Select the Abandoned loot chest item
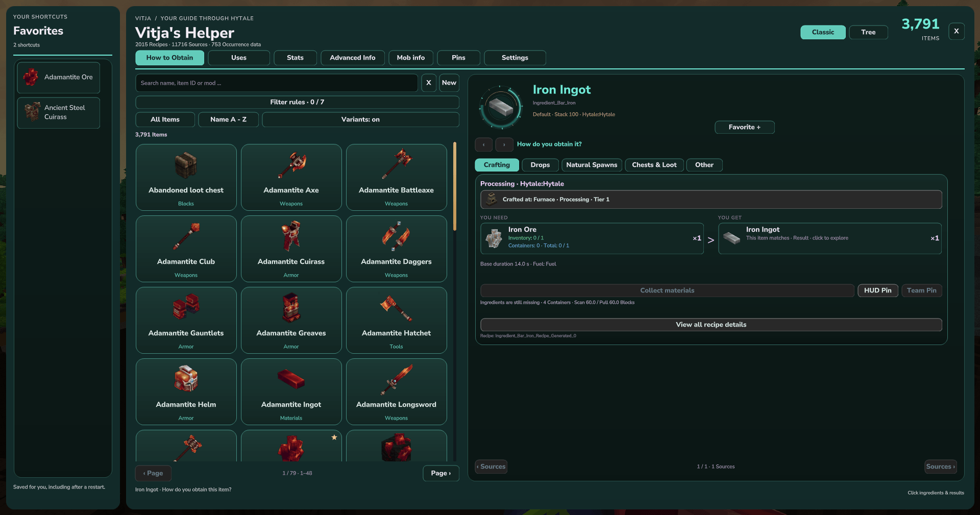This screenshot has width=980, height=515. tap(186, 177)
